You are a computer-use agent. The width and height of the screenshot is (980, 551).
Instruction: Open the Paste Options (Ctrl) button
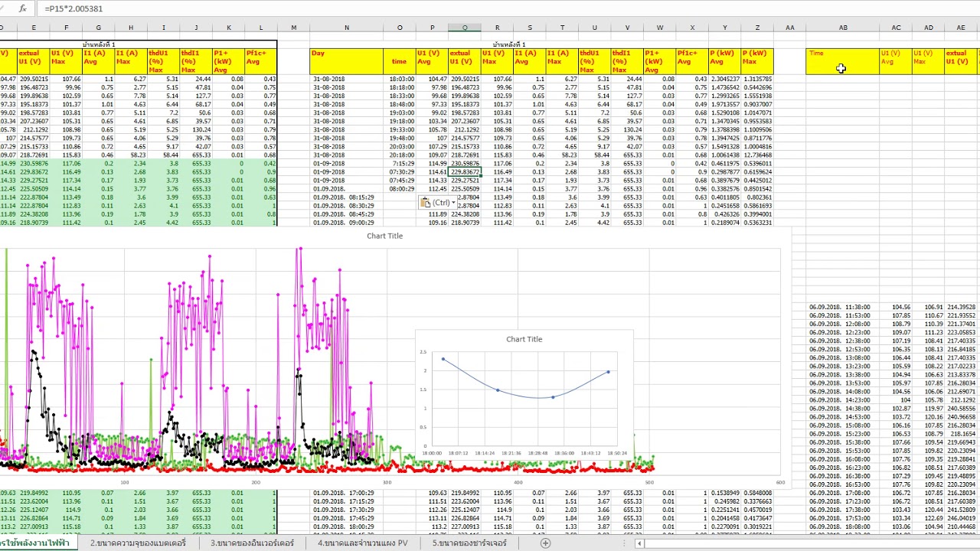pyautogui.click(x=438, y=202)
